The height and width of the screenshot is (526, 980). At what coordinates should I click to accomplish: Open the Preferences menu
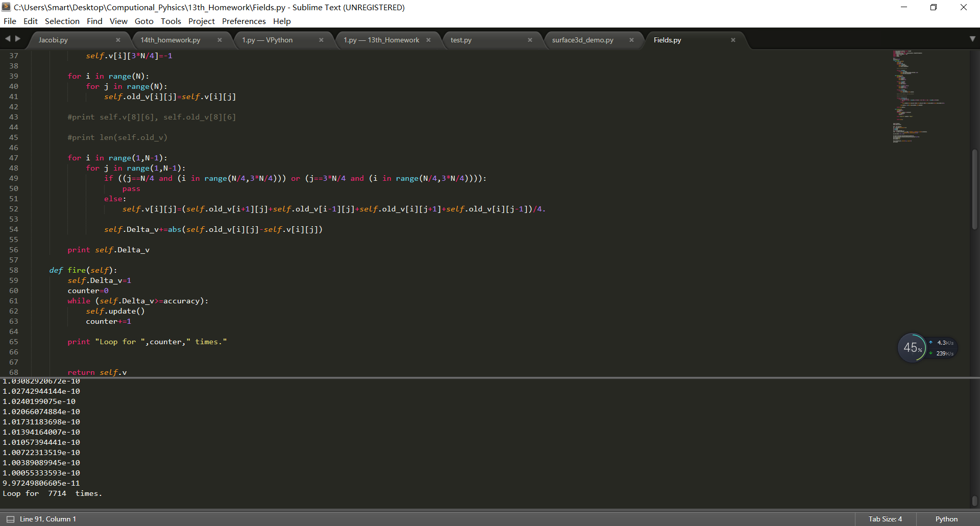244,21
